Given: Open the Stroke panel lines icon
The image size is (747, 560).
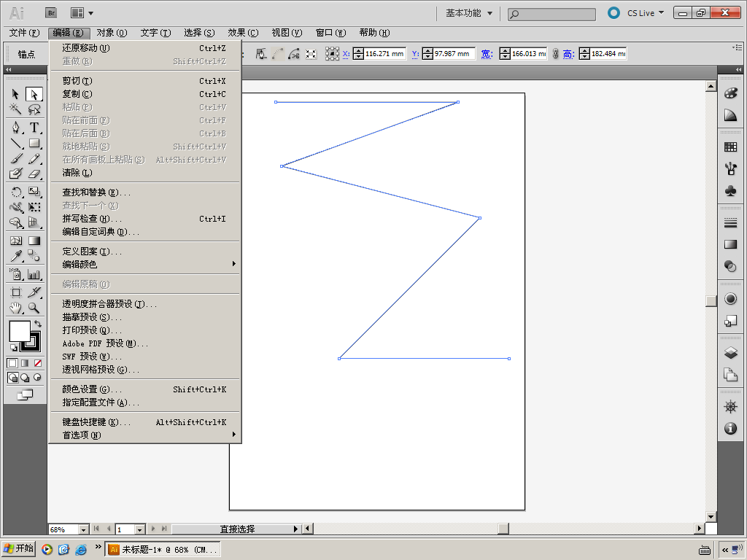Looking at the screenshot, I should tap(730, 222).
